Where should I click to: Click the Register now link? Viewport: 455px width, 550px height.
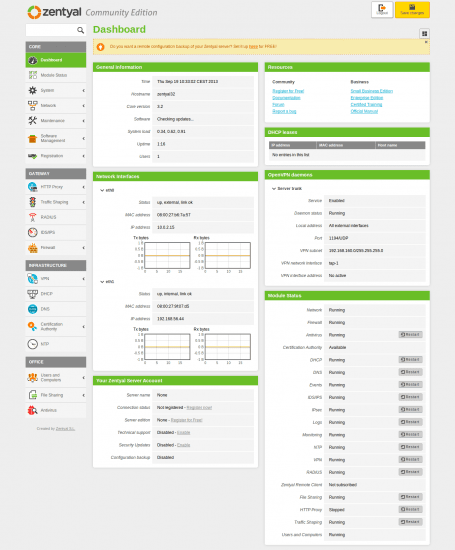point(199,408)
